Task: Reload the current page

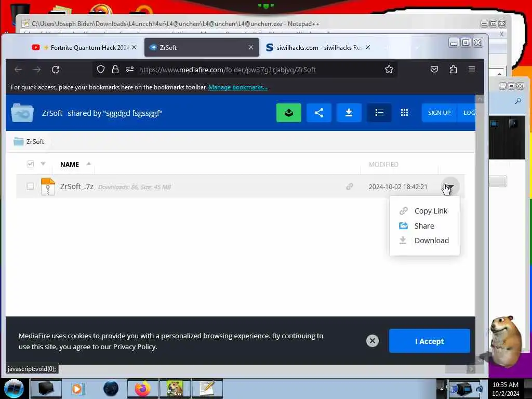Action: pos(56,70)
